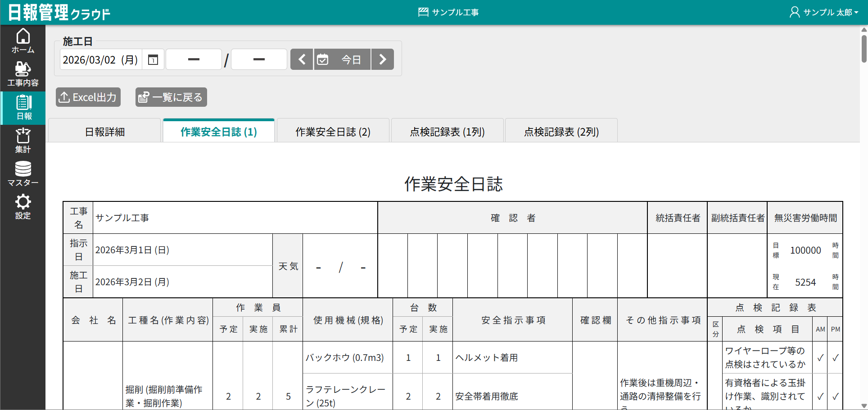Open the 点検記録表 (1列) tab
The height and width of the screenshot is (410, 868).
click(447, 132)
